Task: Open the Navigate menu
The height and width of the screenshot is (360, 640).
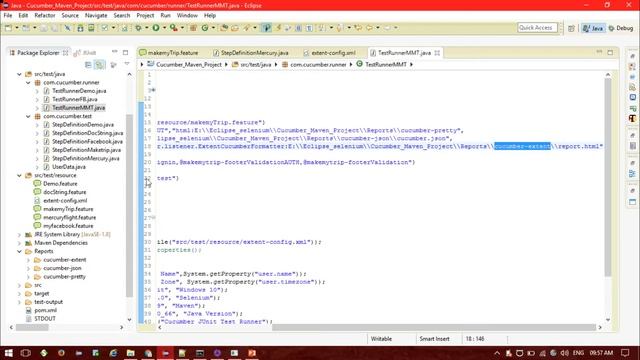Action: pos(96,16)
